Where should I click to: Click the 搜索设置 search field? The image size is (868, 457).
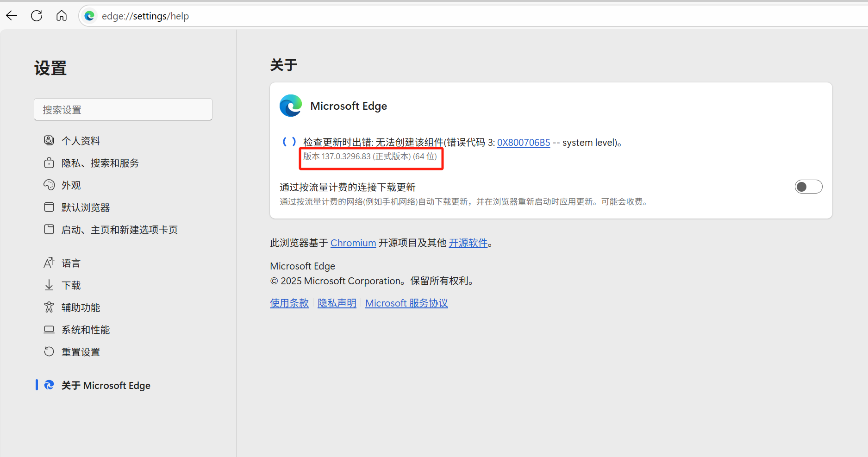(123, 110)
